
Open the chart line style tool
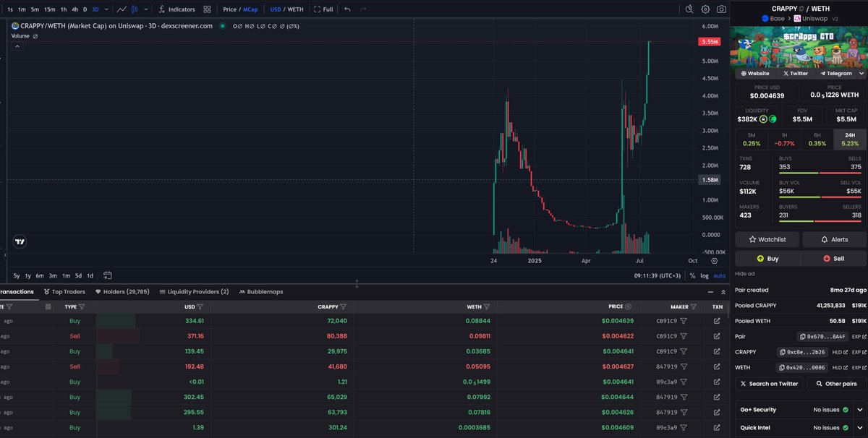pyautogui.click(x=122, y=9)
